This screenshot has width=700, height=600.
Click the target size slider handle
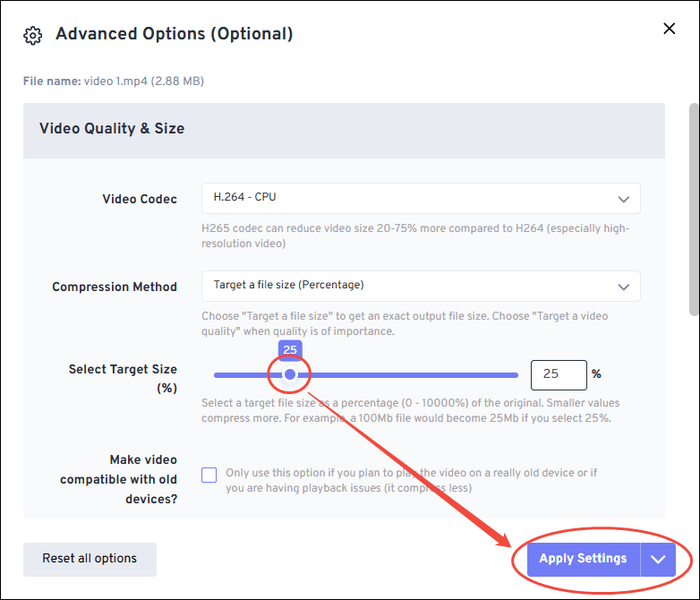[290, 374]
